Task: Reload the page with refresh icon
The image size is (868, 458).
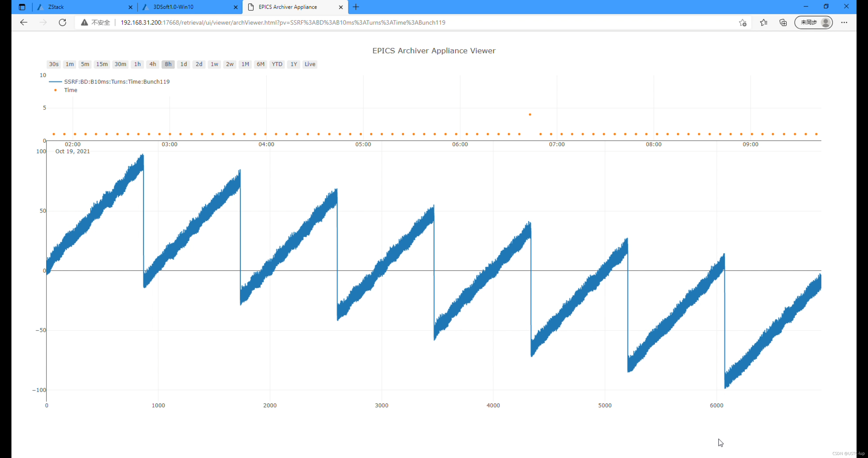Action: click(x=62, y=23)
